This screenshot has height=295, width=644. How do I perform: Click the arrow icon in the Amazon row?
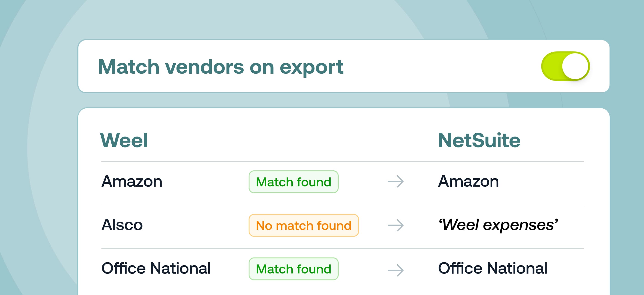(x=395, y=182)
